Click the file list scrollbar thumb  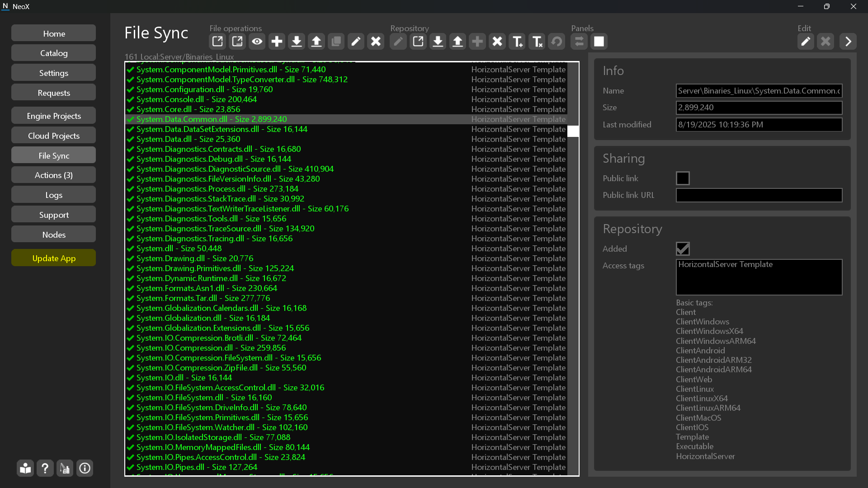(573, 131)
